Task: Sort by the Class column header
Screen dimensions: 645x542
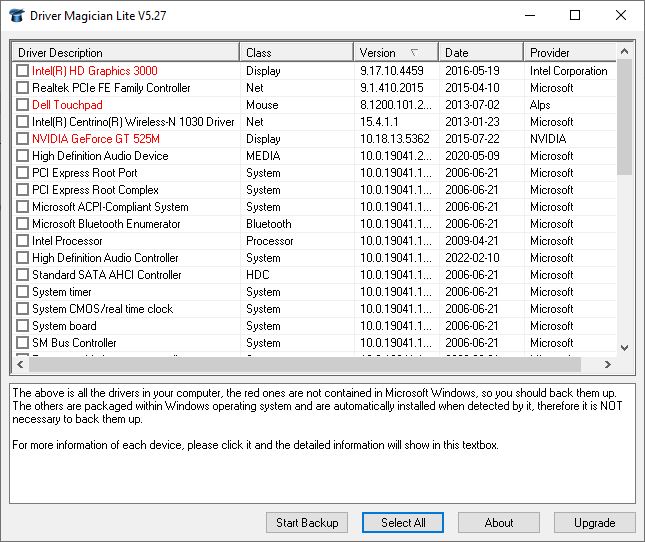Action: pos(297,52)
